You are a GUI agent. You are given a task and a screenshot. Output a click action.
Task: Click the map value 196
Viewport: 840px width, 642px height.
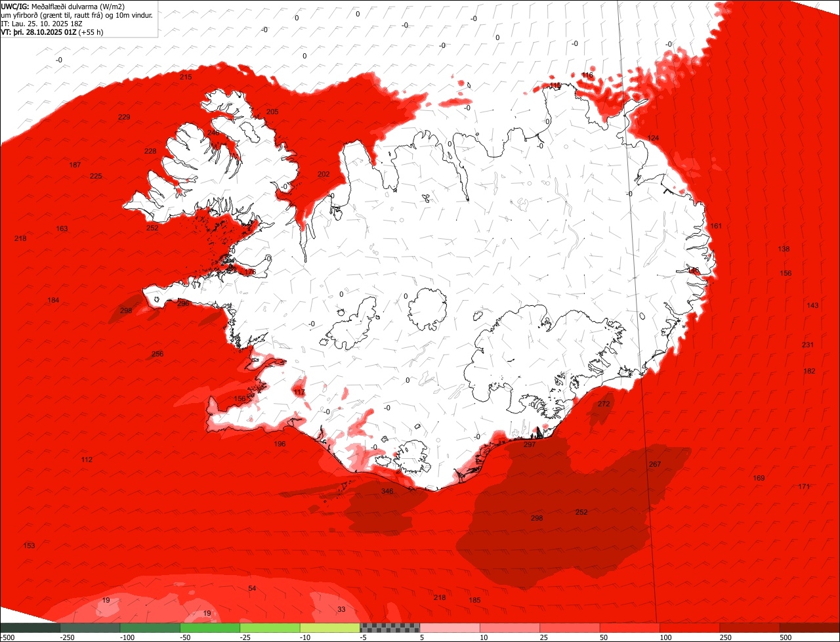pyautogui.click(x=280, y=444)
